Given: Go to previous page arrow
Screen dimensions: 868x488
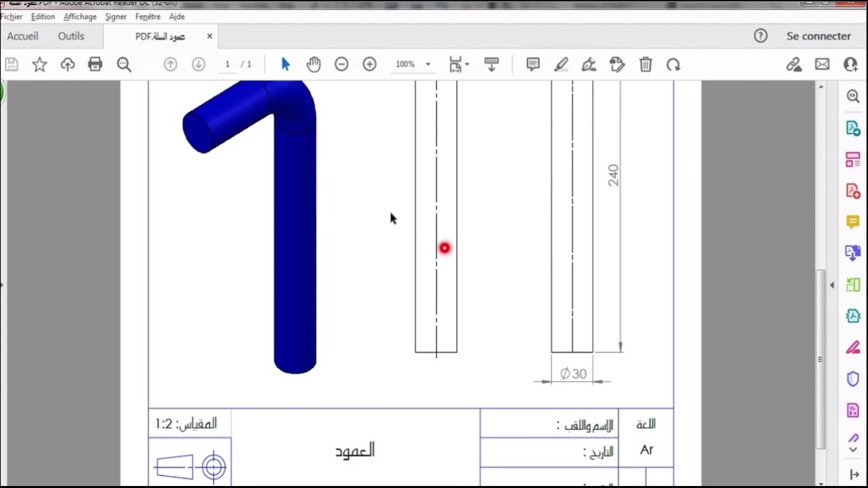Looking at the screenshot, I should click(x=170, y=64).
